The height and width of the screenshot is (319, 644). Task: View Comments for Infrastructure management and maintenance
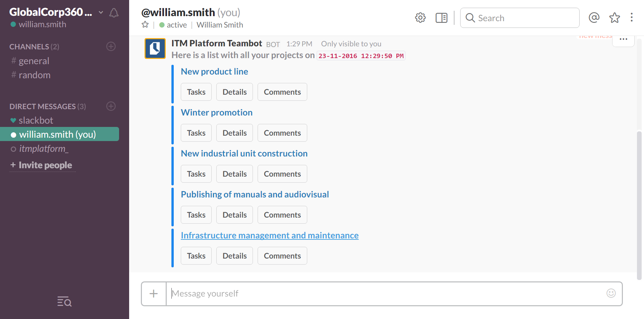point(282,256)
